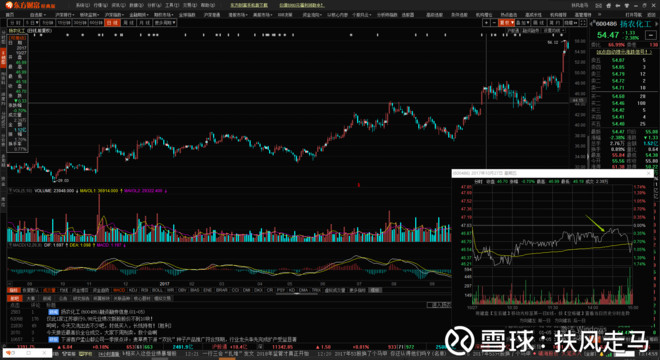
Task: Click the minus zoom-out chart icon
Action: pos(494,22)
